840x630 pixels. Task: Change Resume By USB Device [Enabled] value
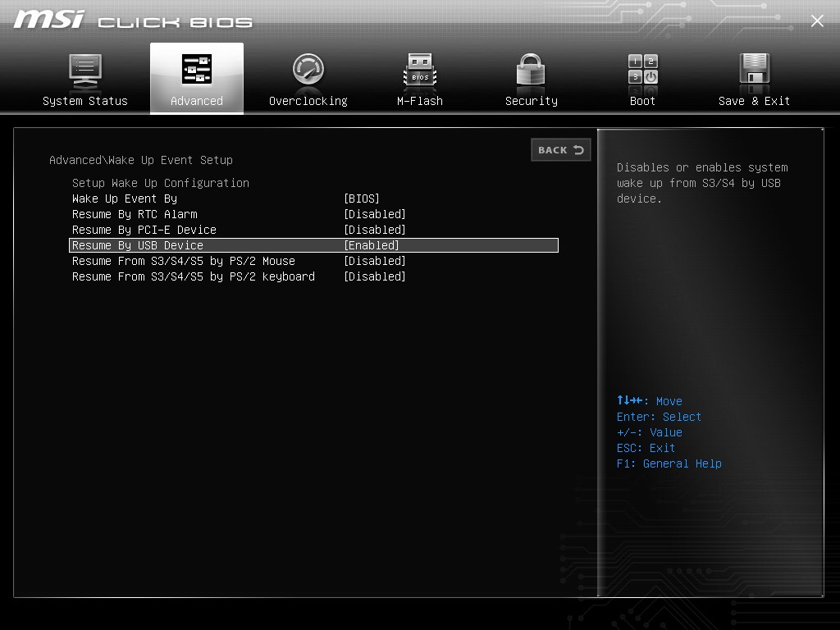click(372, 245)
